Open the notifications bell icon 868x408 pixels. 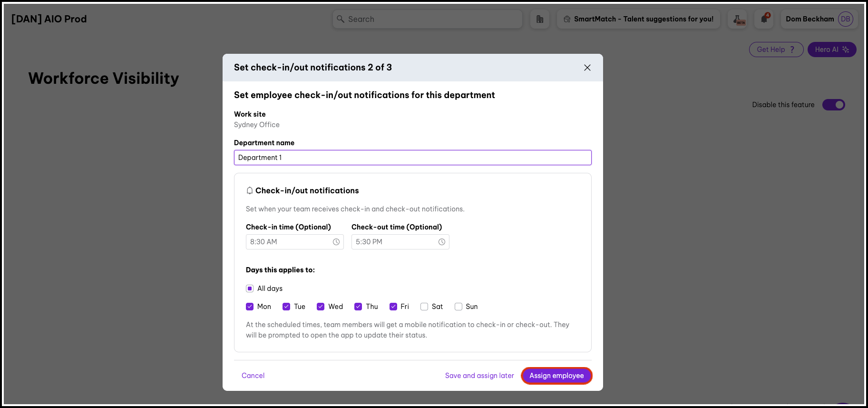click(x=764, y=19)
